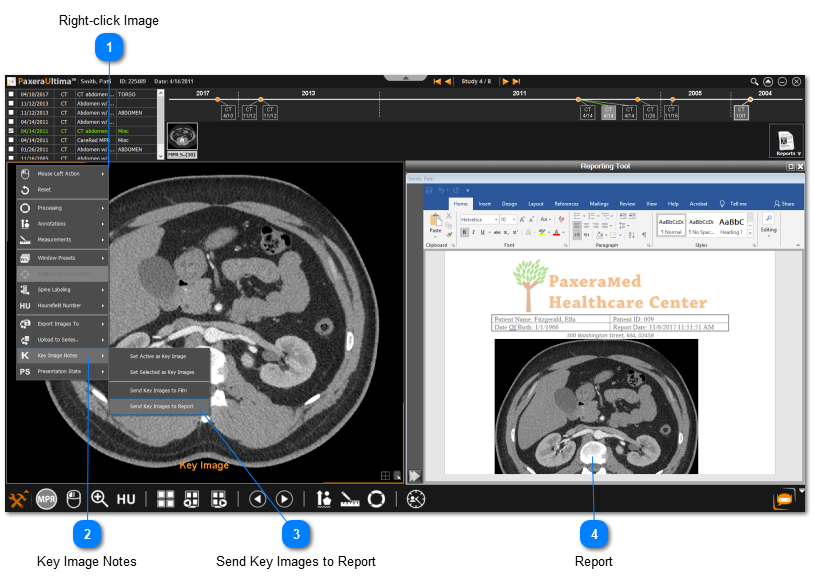Click the search magnifier in the title bar
Image resolution: width=814 pixels, height=585 pixels.
click(755, 81)
